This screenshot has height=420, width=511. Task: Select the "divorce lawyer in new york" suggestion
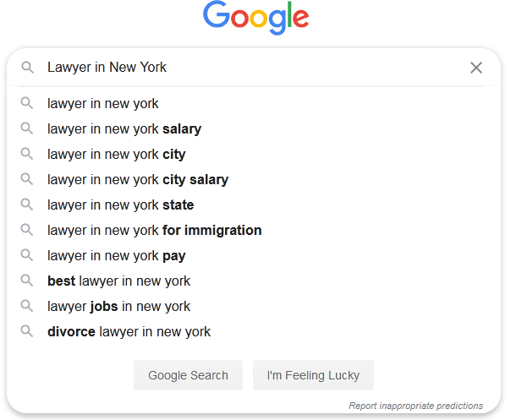pyautogui.click(x=129, y=332)
